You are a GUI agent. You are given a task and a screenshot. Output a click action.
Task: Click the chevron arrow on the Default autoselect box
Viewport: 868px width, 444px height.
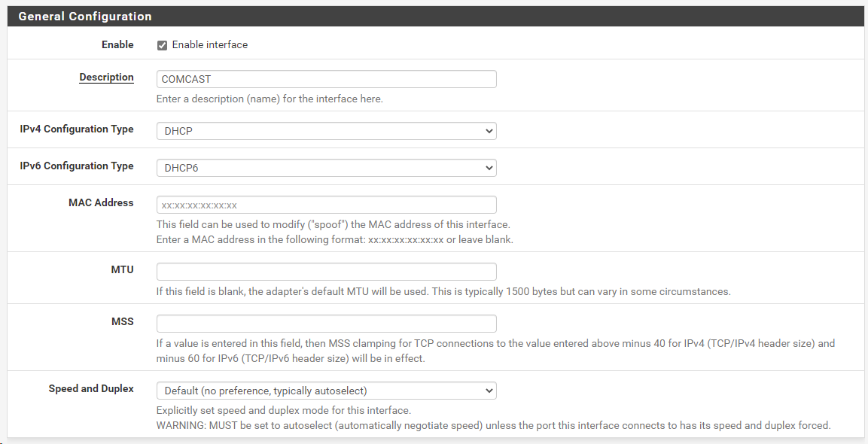(x=489, y=391)
